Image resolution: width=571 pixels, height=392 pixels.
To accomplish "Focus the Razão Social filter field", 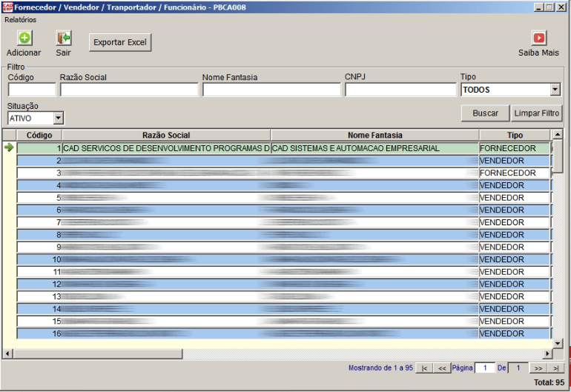I will click(129, 90).
